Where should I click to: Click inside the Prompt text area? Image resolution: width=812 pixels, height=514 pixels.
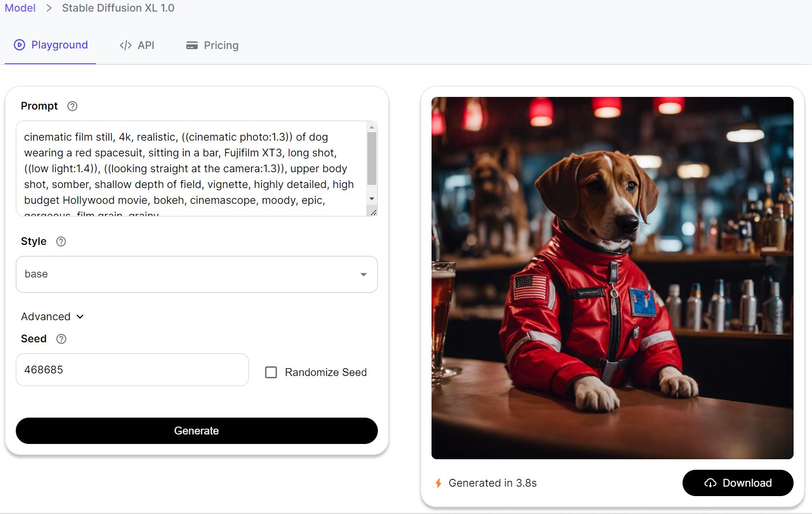[x=189, y=169]
